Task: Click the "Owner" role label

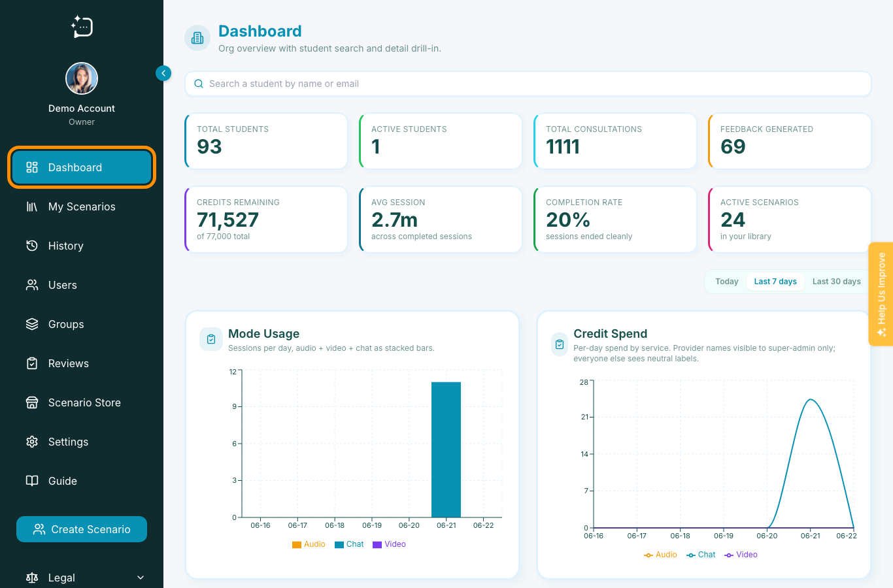Action: click(82, 122)
